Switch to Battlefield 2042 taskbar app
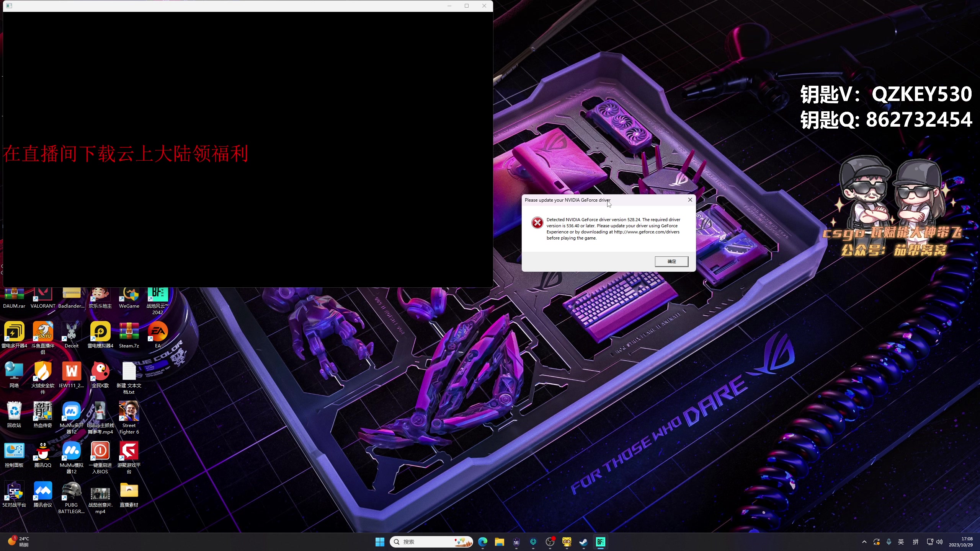The height and width of the screenshot is (551, 980). click(x=600, y=542)
